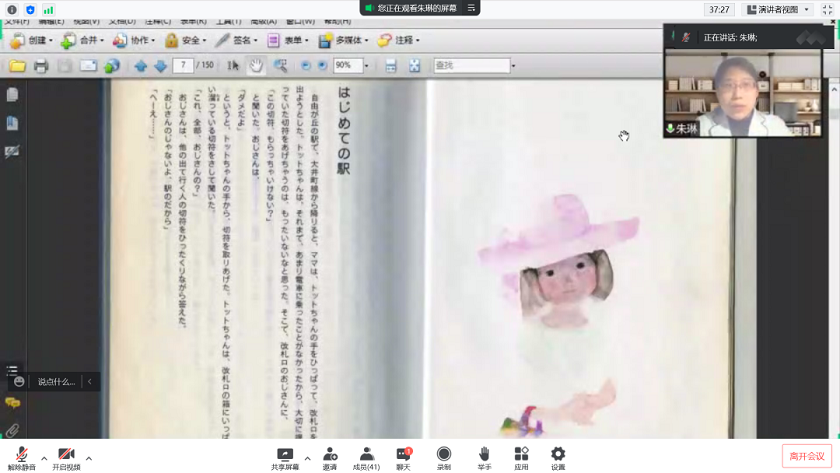Click the 正在讲话: 朱琳 speaker label
The image size is (840, 473).
[730, 37]
